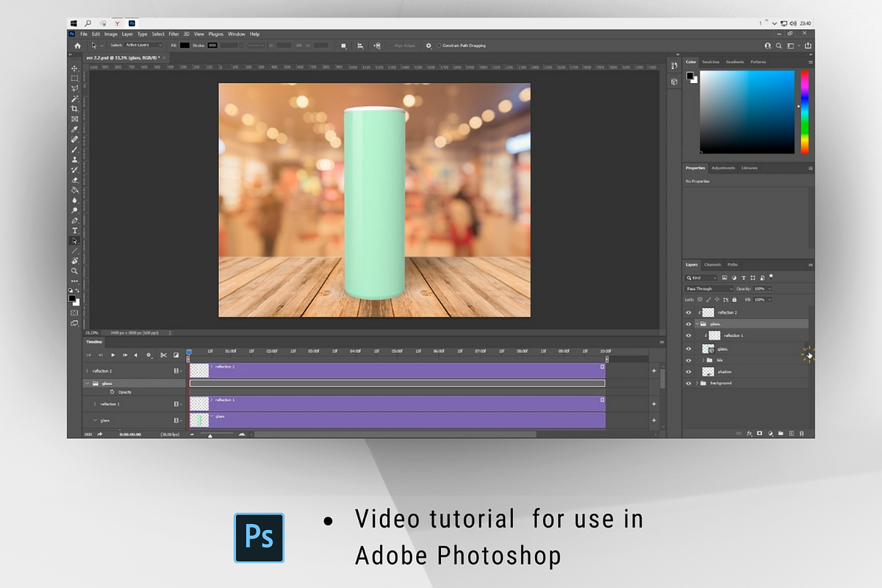Select the Magic Wand tool

pos(75,99)
